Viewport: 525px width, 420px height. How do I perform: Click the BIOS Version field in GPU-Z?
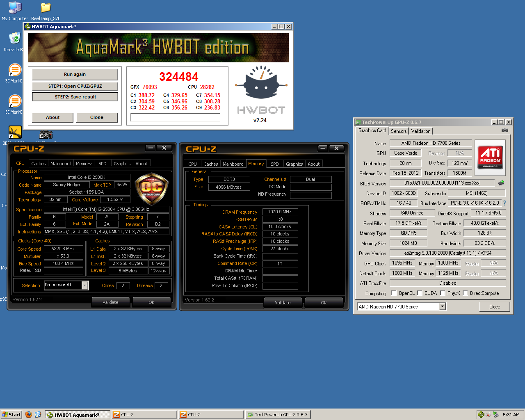tap(442, 183)
